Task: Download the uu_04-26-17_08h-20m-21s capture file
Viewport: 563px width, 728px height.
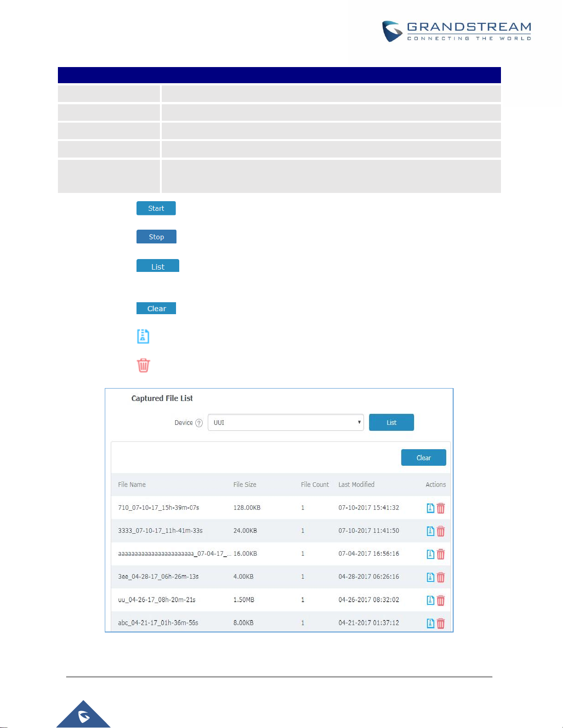Action: click(x=431, y=600)
